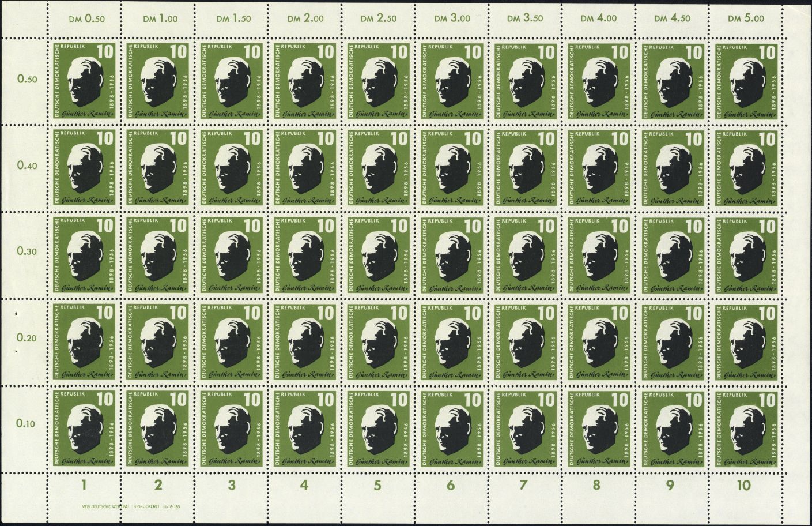This screenshot has height=526, width=812.
Task: Click the 'DM 3.00' margin value
Action: 452,18
